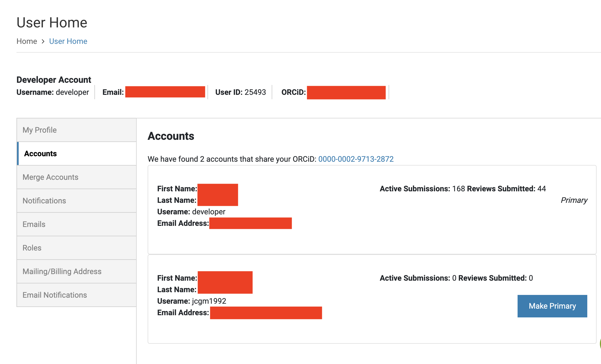Click the jcgm1992 username text

click(x=209, y=301)
